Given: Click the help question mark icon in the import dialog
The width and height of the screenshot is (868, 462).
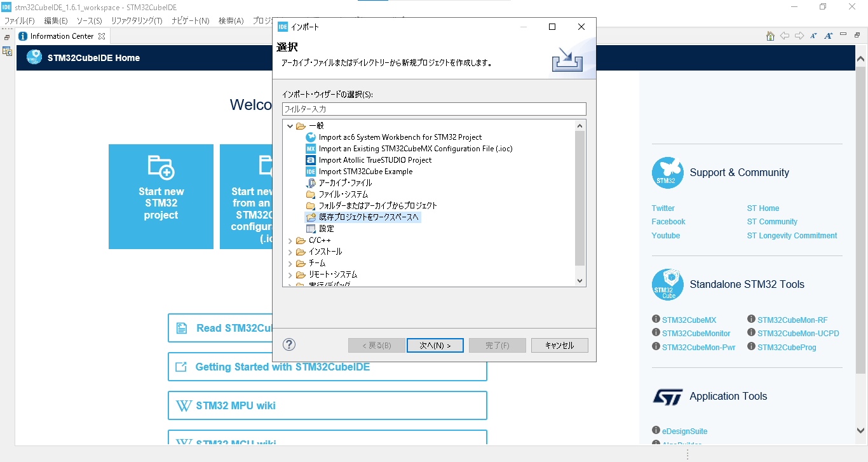Looking at the screenshot, I should (289, 344).
